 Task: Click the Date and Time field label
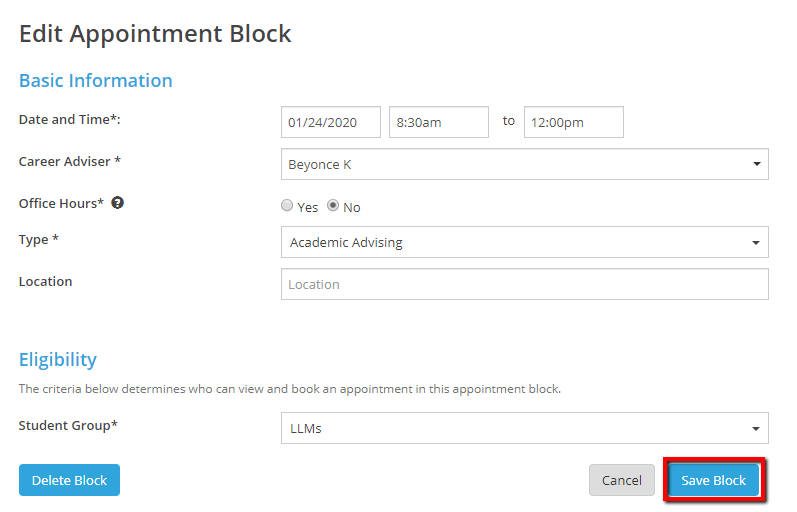[70, 119]
